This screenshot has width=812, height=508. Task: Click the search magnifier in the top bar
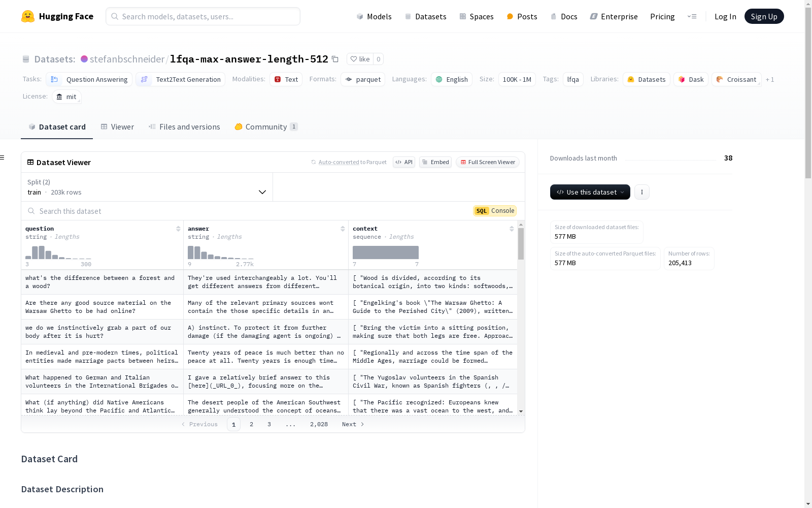pos(115,16)
